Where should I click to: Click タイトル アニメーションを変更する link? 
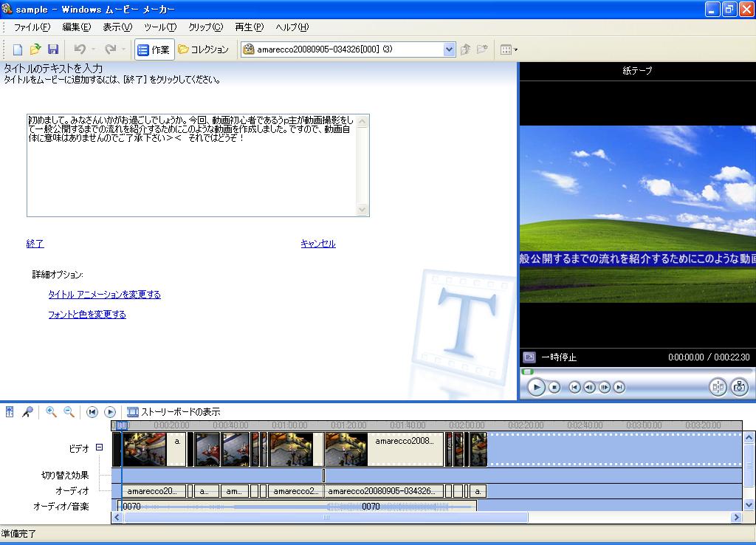104,294
